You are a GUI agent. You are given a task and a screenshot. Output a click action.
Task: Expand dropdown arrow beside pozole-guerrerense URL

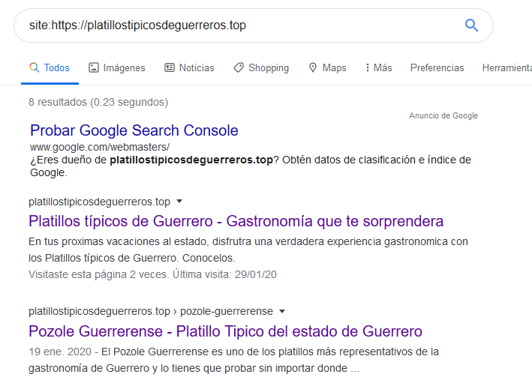pos(282,311)
